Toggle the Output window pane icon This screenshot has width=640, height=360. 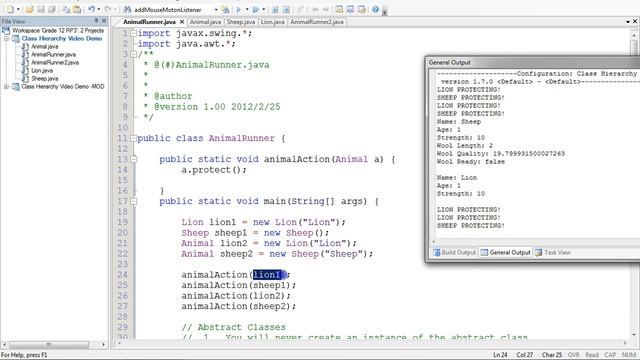click(x=350, y=9)
